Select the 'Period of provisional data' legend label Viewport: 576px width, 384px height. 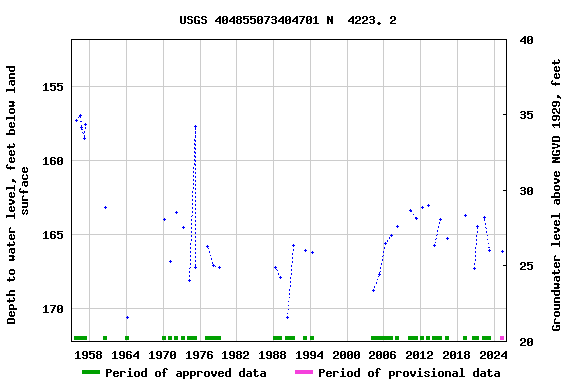point(409,373)
